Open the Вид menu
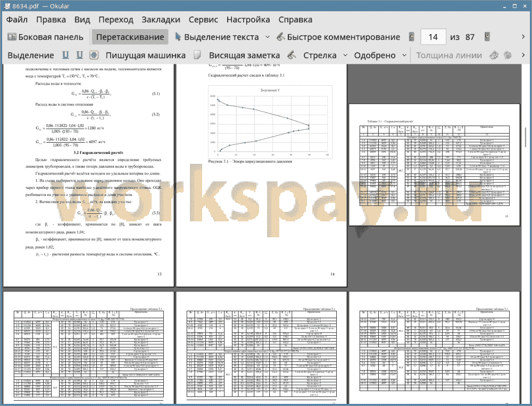Image resolution: width=532 pixels, height=406 pixels. pyautogui.click(x=82, y=20)
